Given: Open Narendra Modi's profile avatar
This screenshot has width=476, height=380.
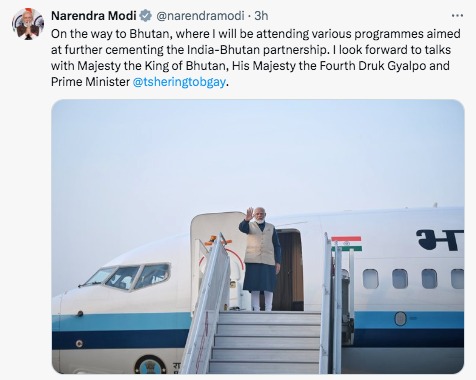Looking at the screenshot, I should click(28, 24).
